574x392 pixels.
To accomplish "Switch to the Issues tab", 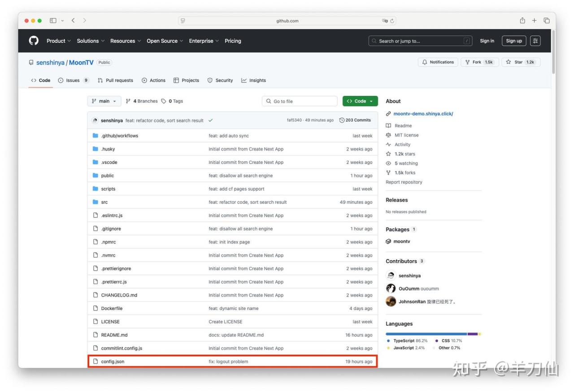I will pyautogui.click(x=74, y=81).
